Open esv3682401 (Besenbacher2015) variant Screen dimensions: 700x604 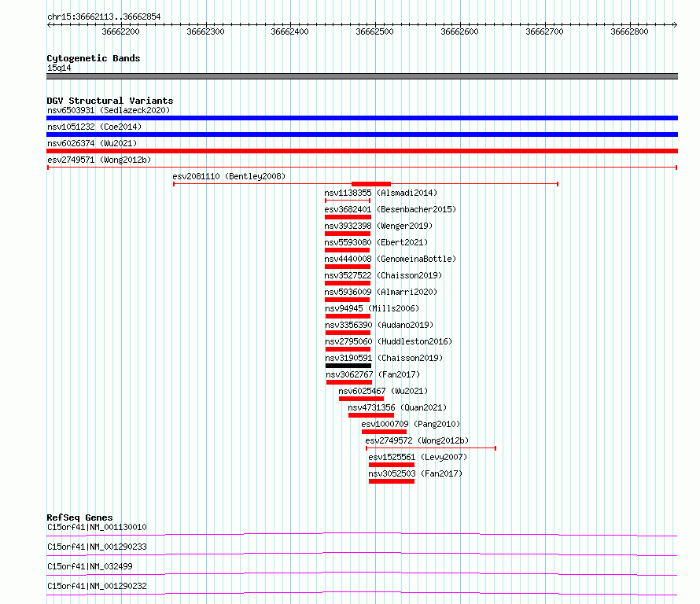[390, 209]
